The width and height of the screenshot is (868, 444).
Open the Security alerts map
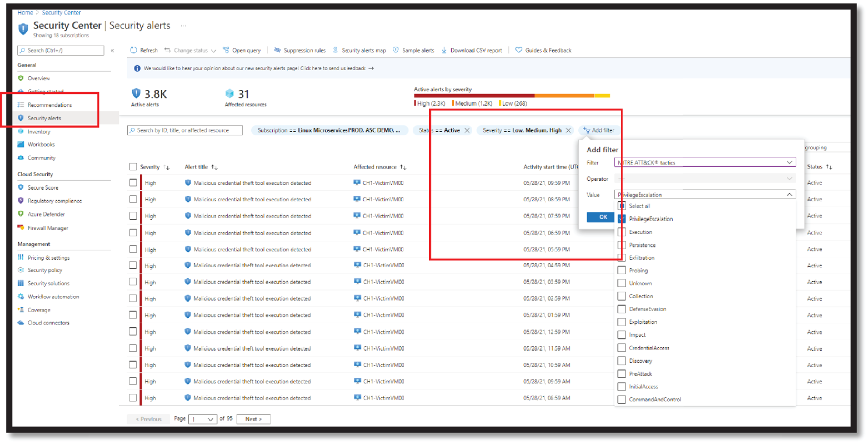[359, 50]
